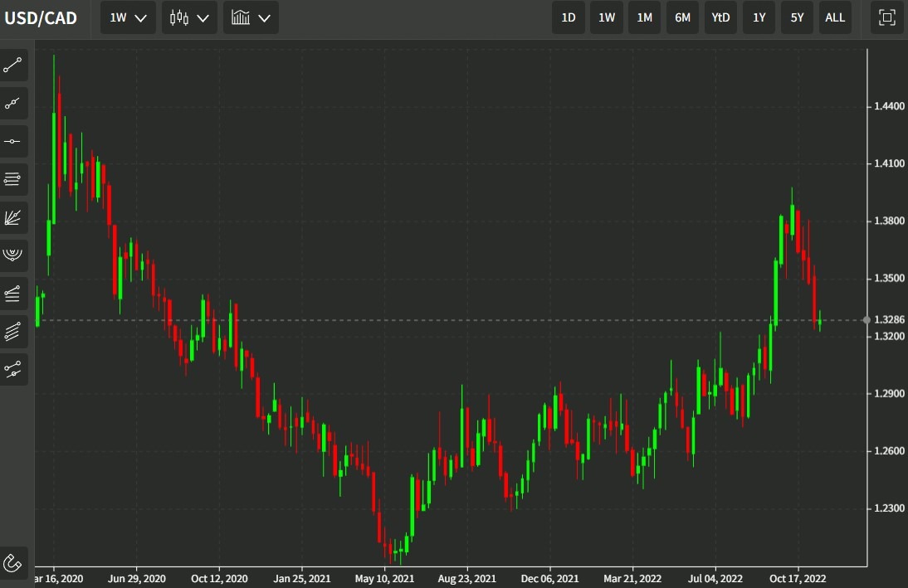
Task: Click the Jul 04, 2022 date label
Action: (x=715, y=579)
